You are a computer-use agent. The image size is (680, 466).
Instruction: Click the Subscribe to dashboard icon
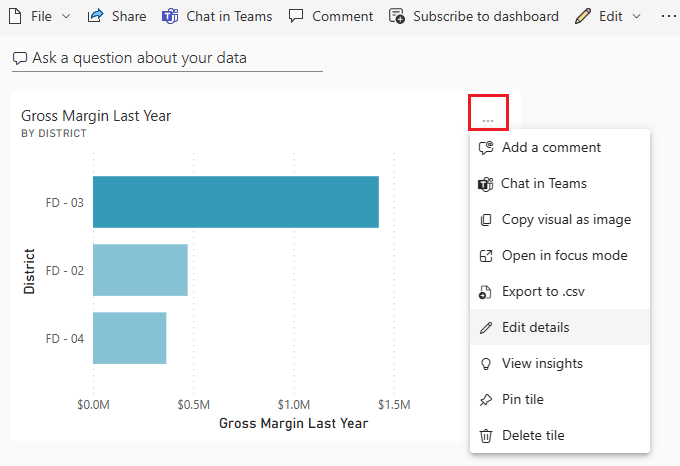pos(396,16)
